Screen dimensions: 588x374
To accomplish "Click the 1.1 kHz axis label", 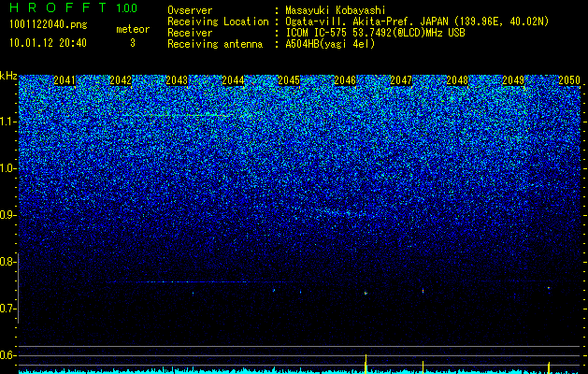I will pyautogui.click(x=7, y=122).
